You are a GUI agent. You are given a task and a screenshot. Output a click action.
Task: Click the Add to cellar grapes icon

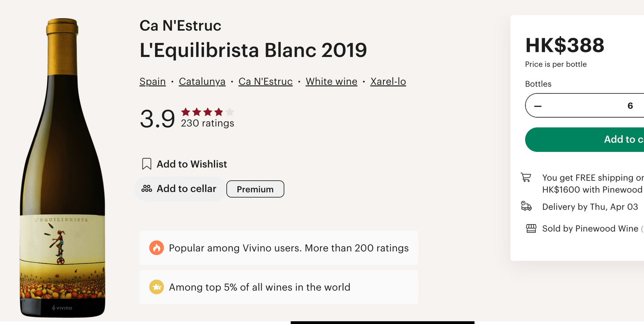tap(147, 189)
